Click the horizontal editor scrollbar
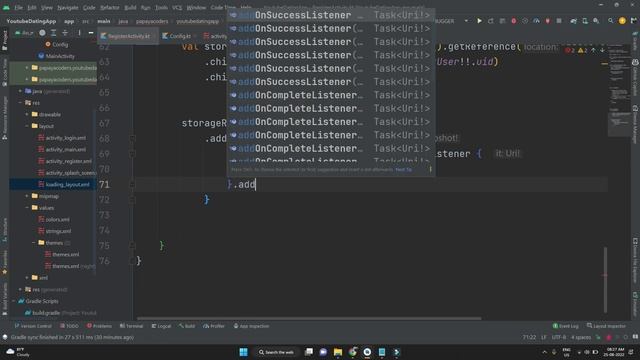The image size is (640, 360). point(309,318)
